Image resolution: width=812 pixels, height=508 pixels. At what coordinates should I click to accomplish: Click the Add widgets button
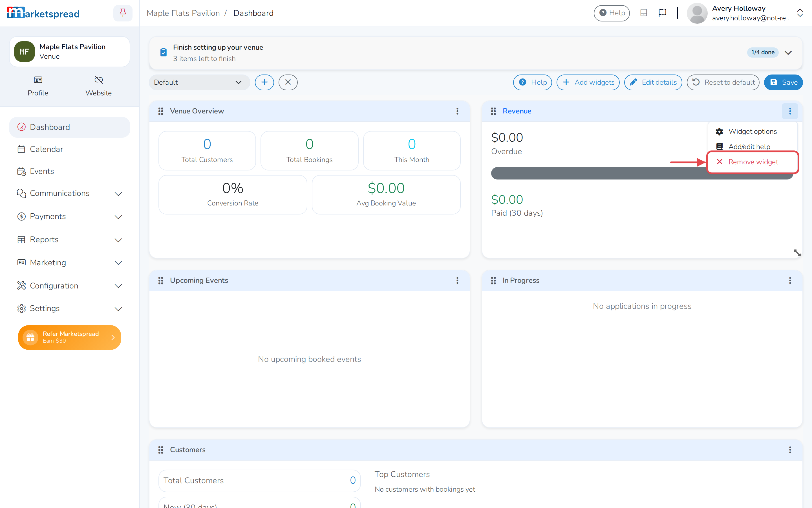[588, 82]
